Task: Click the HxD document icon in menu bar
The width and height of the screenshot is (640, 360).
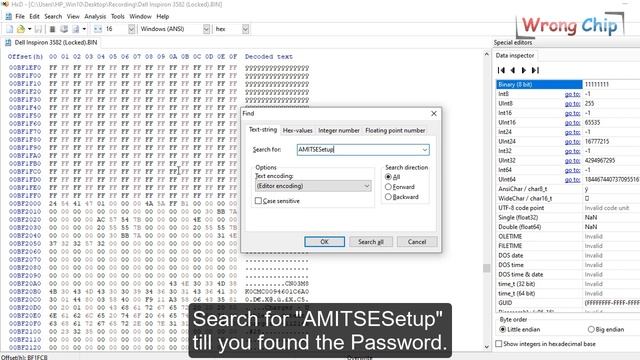Action: click(x=8, y=16)
